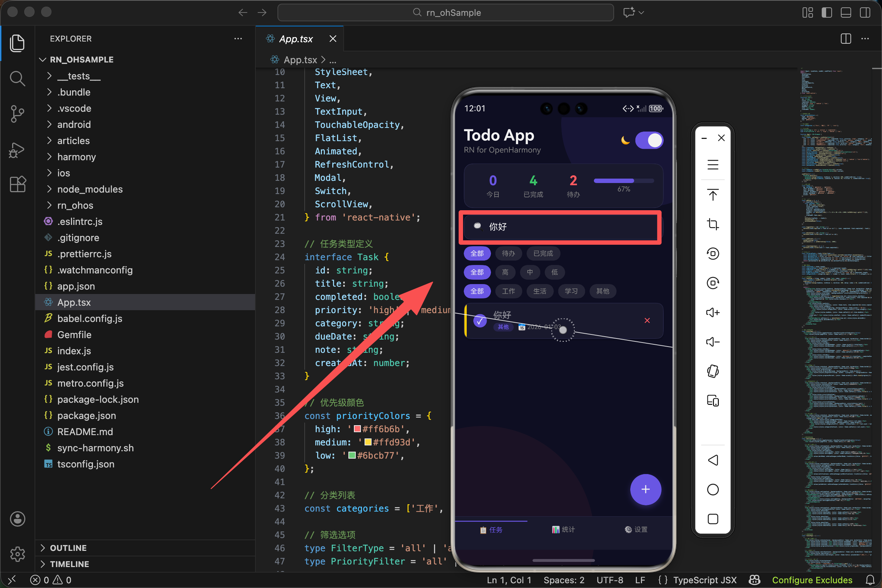Open the Search view in activity bar
The height and width of the screenshot is (588, 882).
tap(17, 79)
